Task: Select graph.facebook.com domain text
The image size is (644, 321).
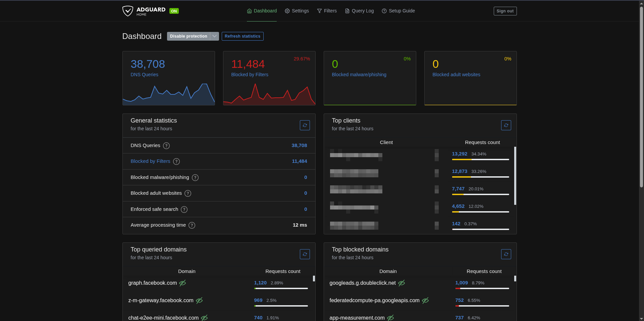Action: 153,283
